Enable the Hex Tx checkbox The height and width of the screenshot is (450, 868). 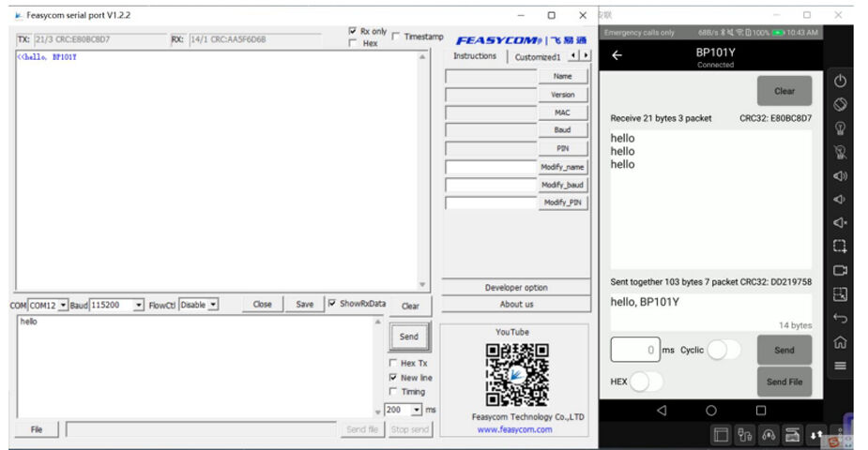tap(393, 363)
